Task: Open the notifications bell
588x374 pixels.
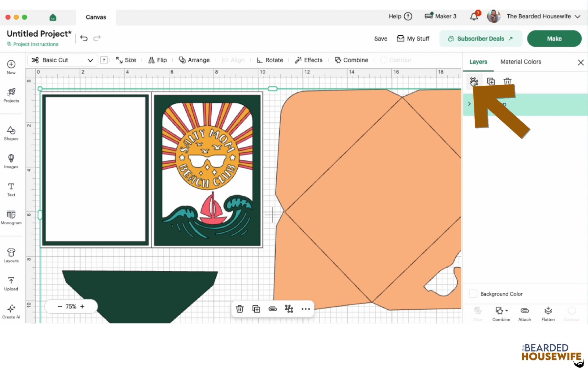Action: click(x=474, y=16)
